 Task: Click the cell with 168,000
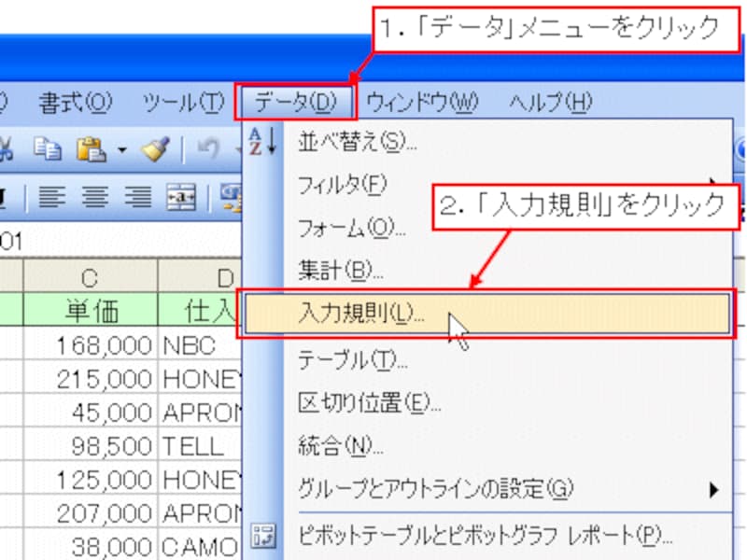(90, 344)
